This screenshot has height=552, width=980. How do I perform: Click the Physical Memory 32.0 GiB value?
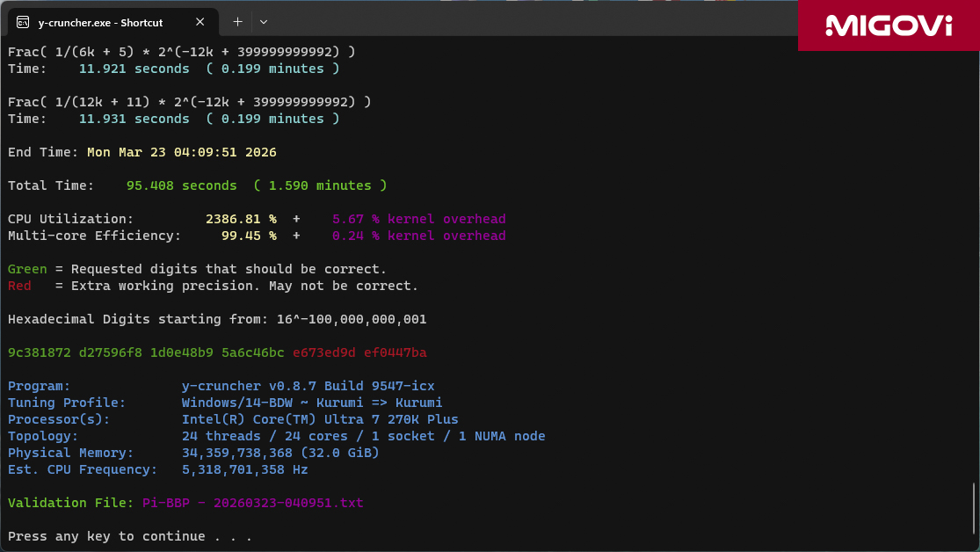click(x=280, y=453)
